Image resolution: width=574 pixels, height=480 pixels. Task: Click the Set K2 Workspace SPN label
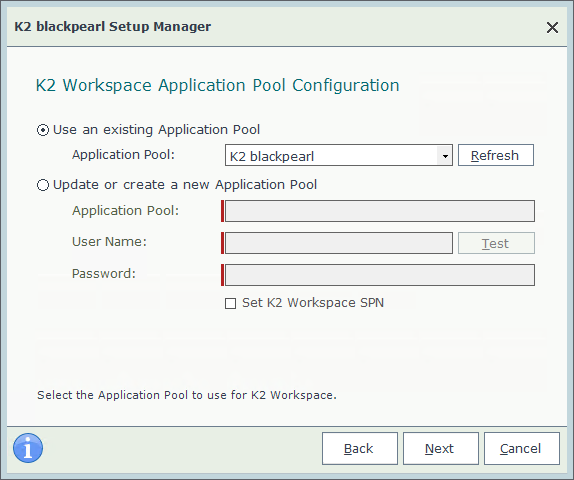pos(313,303)
